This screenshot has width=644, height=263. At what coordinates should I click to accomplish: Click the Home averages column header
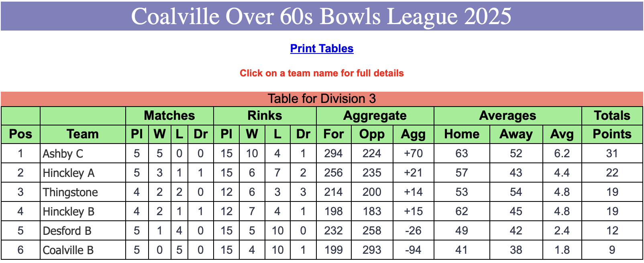(462, 134)
